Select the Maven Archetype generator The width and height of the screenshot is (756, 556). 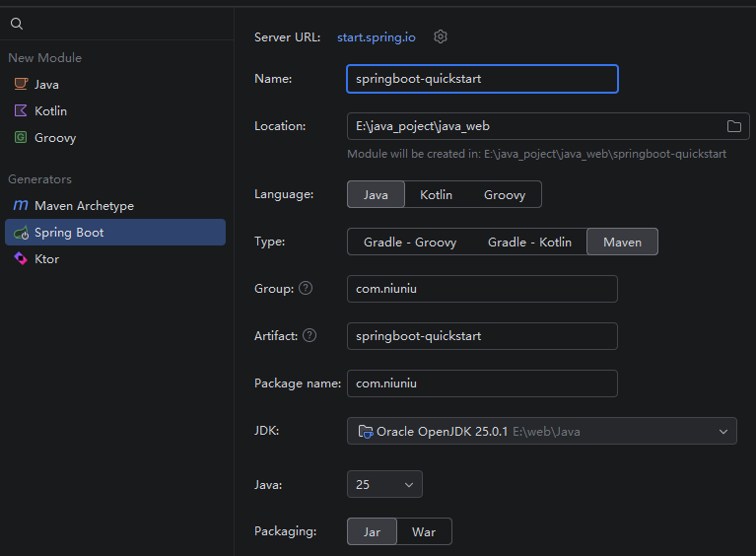tap(115, 205)
